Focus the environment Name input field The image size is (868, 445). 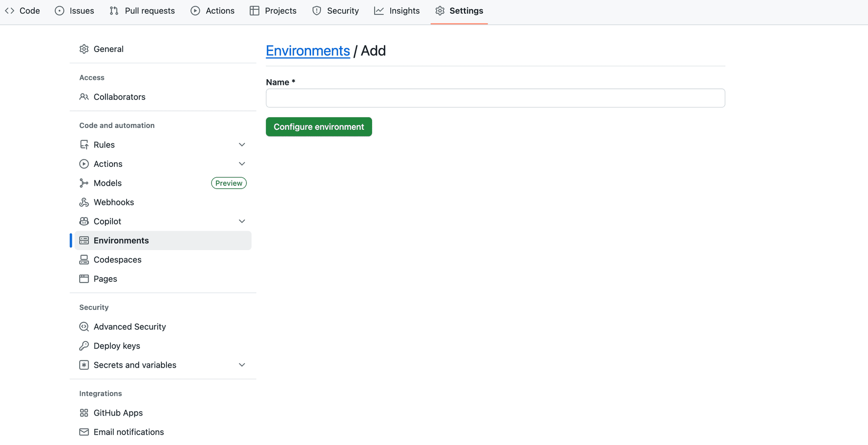pyautogui.click(x=495, y=98)
